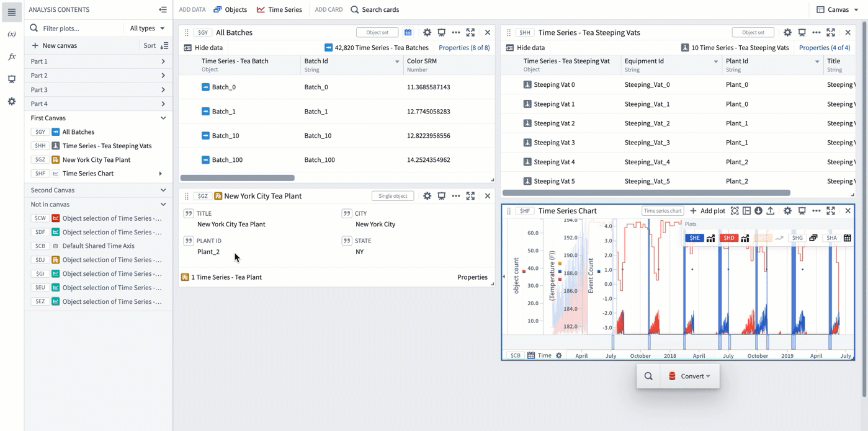Click calendar icon next to $HA
The image size is (868, 431).
(848, 238)
